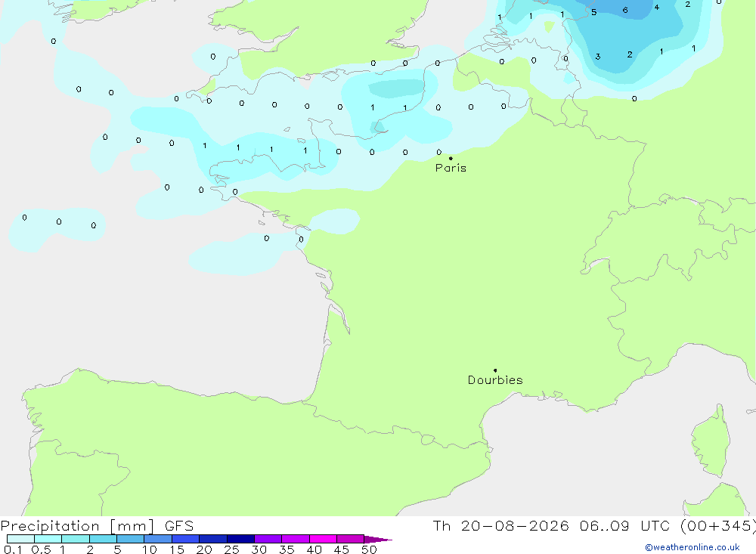Click the precipitation value '5' on map
The height and width of the screenshot is (554, 756).
pyautogui.click(x=594, y=12)
